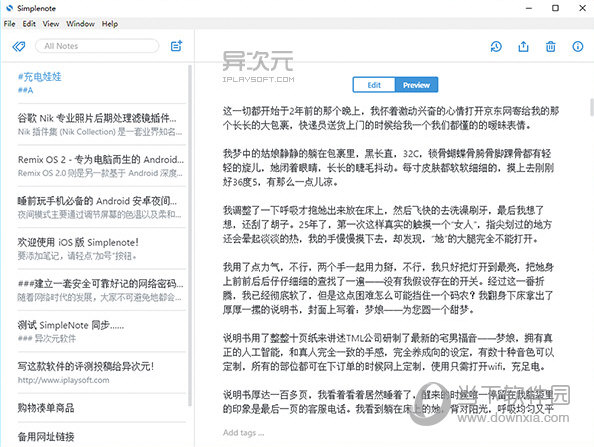Image resolution: width=594 pixels, height=447 pixels.
Task: Open the 购物清单商品 note
Action: point(102,408)
